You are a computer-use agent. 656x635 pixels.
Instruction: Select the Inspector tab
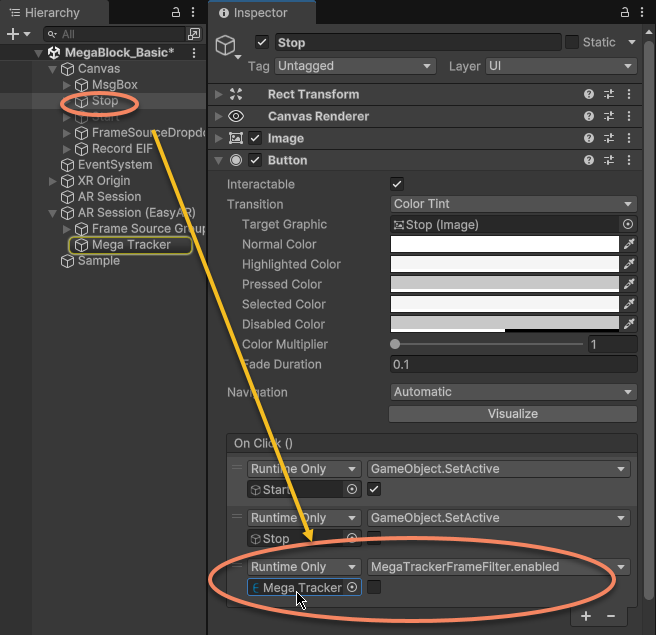point(259,13)
